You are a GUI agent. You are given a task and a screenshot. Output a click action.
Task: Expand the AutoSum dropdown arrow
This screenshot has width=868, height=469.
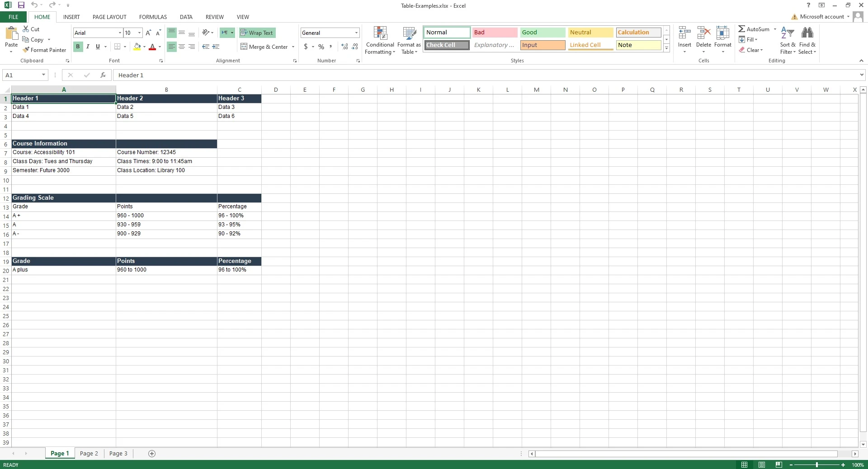click(775, 29)
